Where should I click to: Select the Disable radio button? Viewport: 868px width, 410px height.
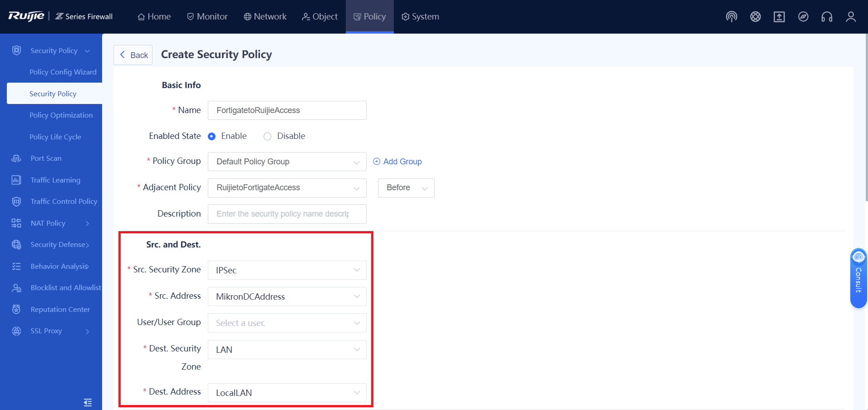click(x=268, y=136)
